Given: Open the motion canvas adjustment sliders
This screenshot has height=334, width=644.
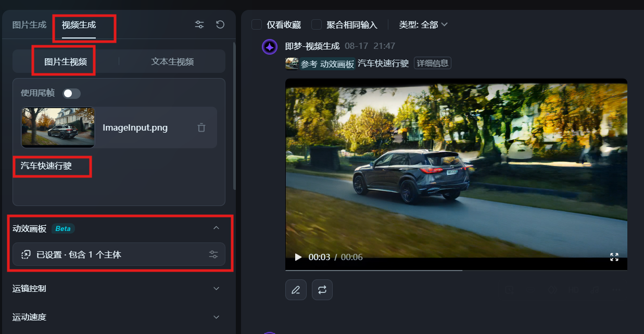Looking at the screenshot, I should pyautogui.click(x=213, y=254).
